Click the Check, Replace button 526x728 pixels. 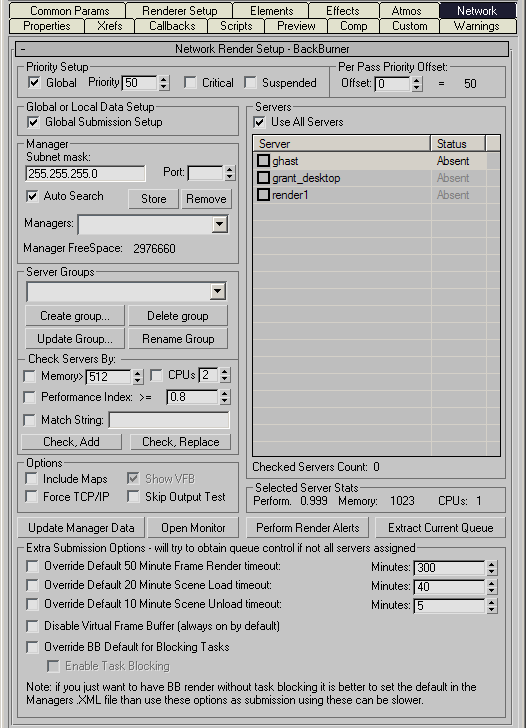point(181,442)
